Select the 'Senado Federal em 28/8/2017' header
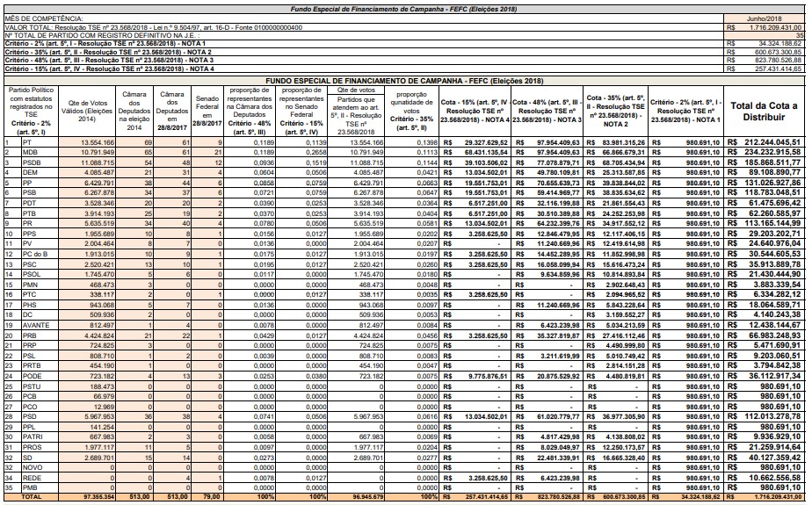 click(x=208, y=111)
